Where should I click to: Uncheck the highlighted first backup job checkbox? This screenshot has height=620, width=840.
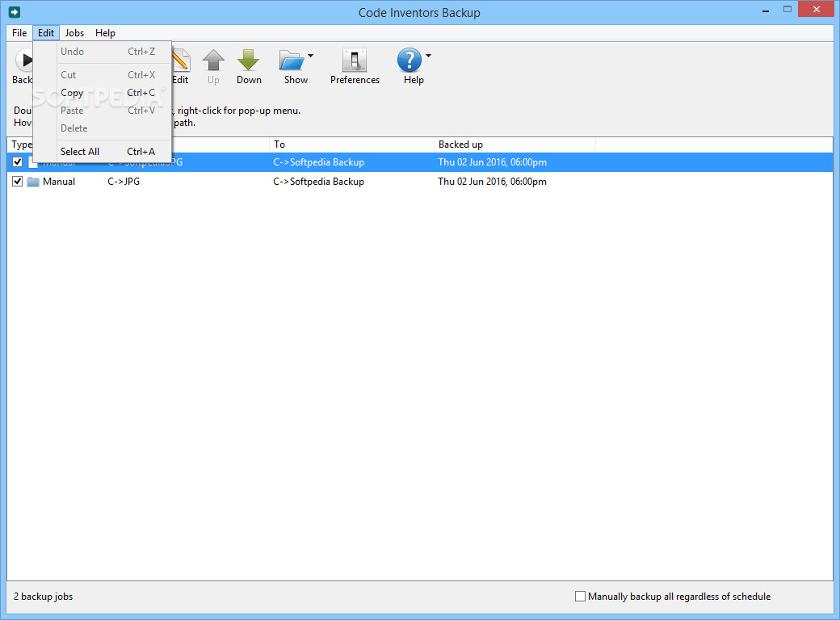click(17, 161)
